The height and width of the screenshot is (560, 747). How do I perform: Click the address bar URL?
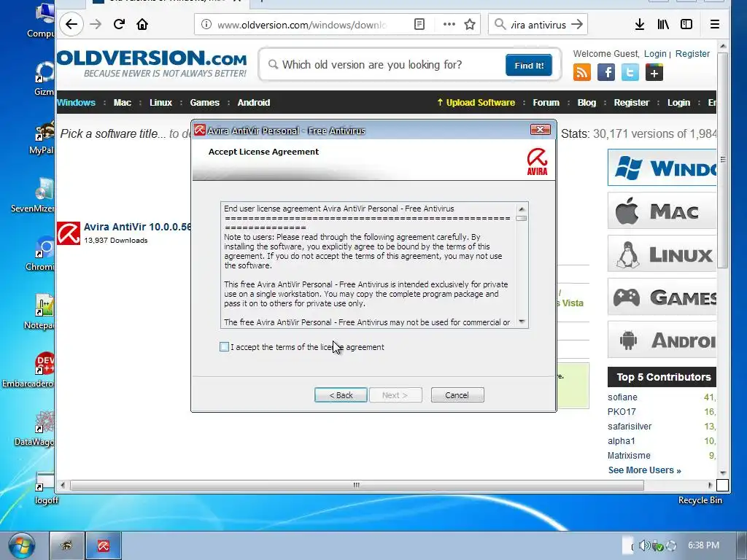301,25
